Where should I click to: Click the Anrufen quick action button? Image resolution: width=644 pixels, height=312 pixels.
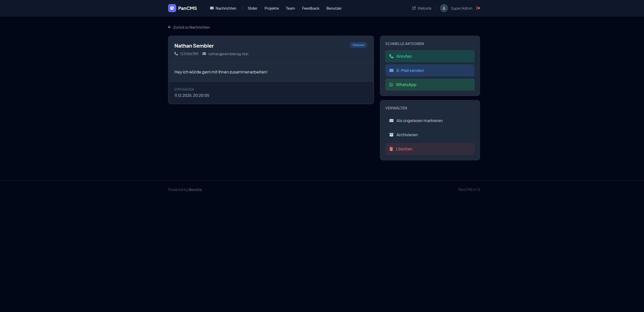[x=430, y=56]
